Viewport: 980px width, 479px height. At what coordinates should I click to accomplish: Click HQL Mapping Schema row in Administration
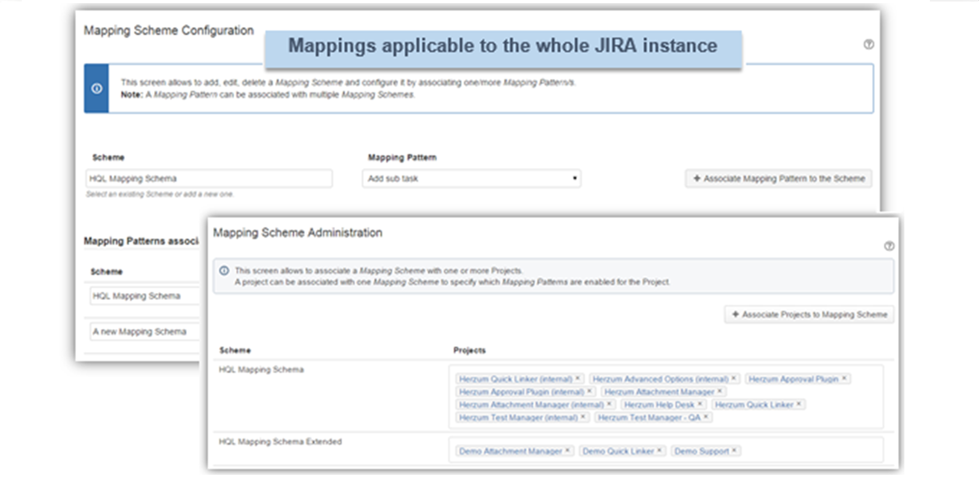point(261,369)
